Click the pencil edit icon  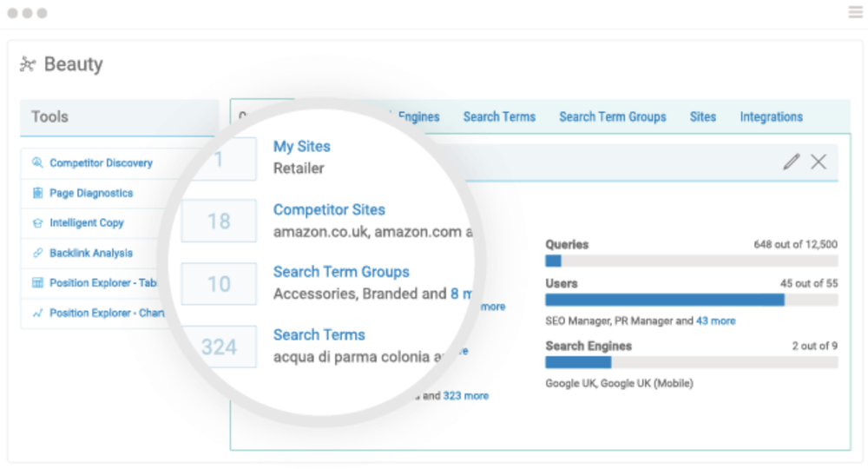pyautogui.click(x=791, y=162)
